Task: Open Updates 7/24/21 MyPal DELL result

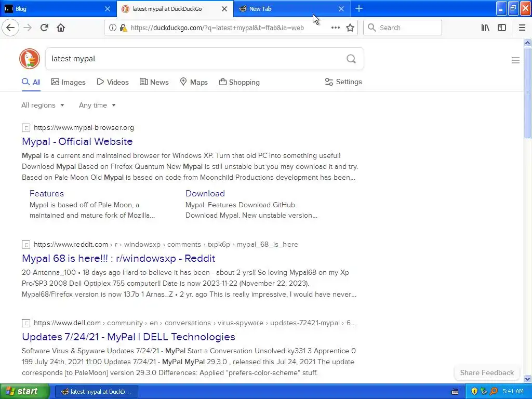Action: pyautogui.click(x=129, y=337)
